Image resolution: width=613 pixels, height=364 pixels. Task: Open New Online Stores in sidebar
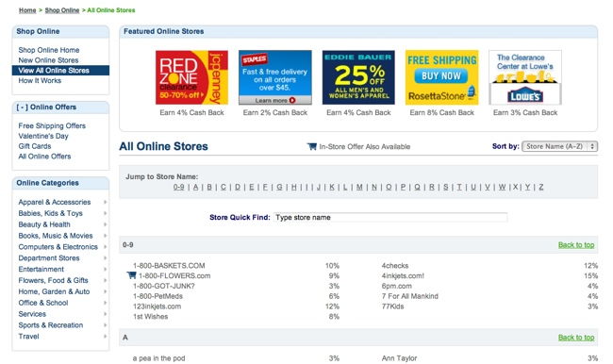pos(48,60)
